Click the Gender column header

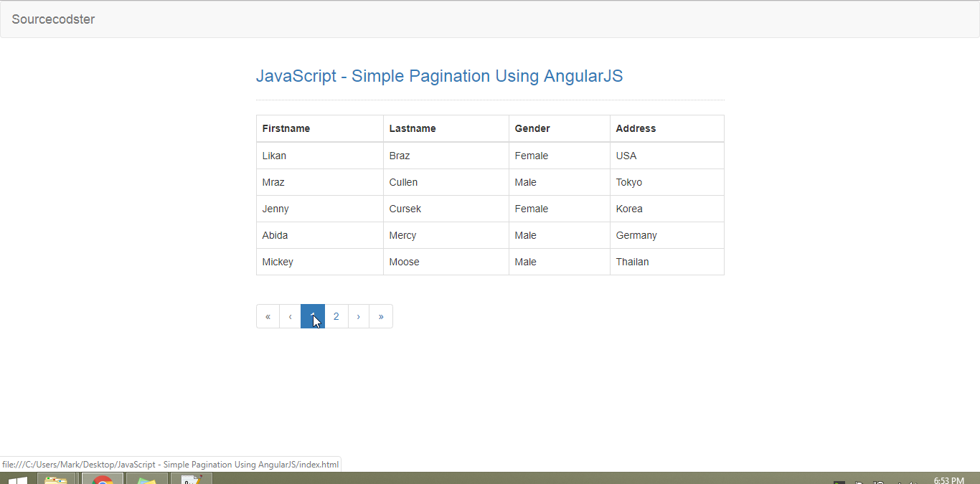coord(532,128)
